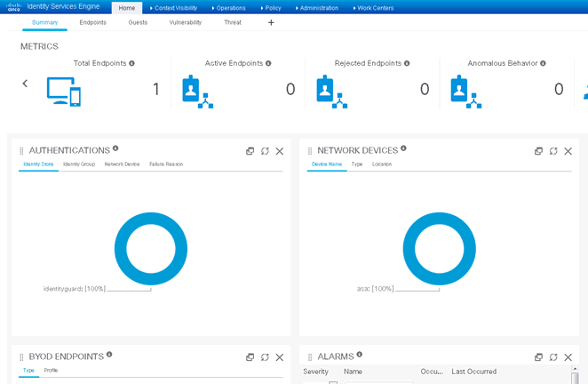Open the Context Visibility dropdown menu
The height and width of the screenshot is (384, 588).
tap(173, 8)
